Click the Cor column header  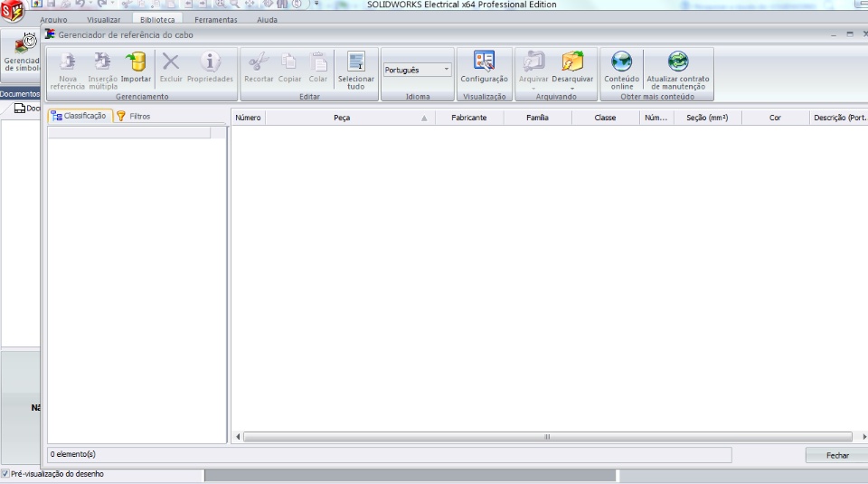(775, 118)
